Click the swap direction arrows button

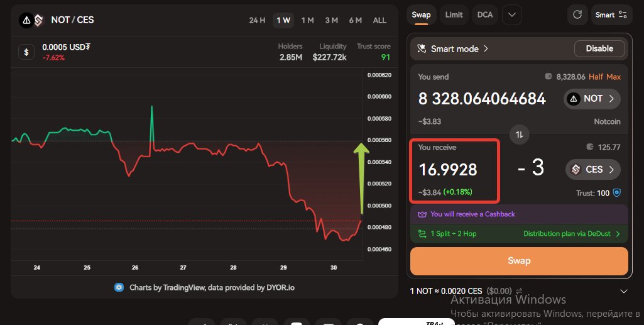click(x=519, y=135)
